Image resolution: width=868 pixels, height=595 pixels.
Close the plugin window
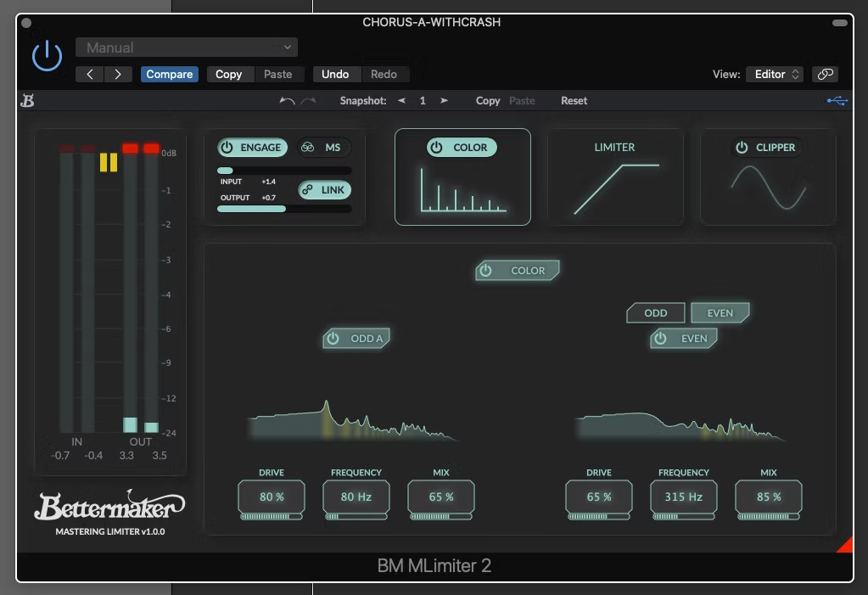pyautogui.click(x=26, y=23)
